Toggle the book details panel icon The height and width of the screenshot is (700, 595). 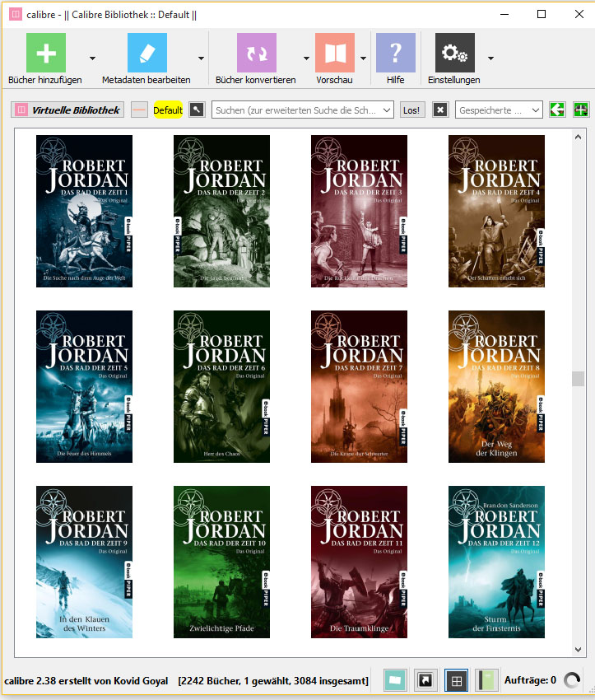[486, 680]
